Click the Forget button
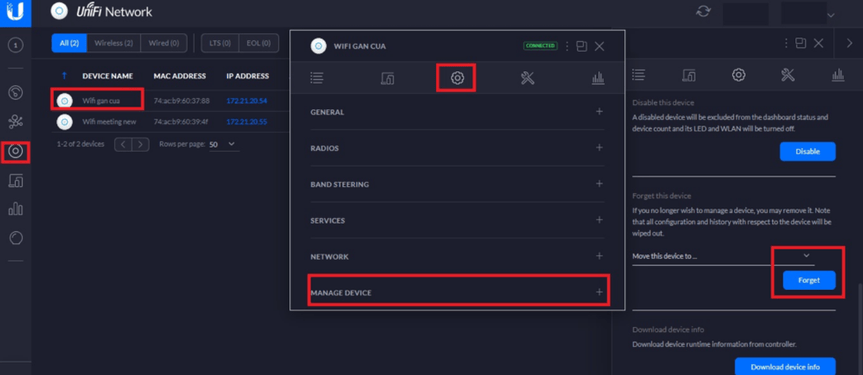This screenshot has height=375, width=863. 809,280
